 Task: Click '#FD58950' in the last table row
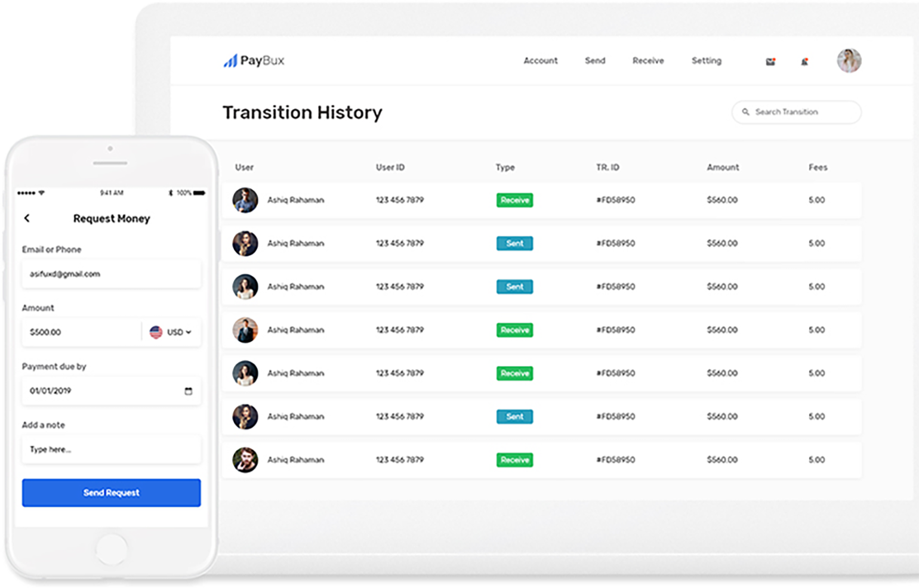coord(616,460)
